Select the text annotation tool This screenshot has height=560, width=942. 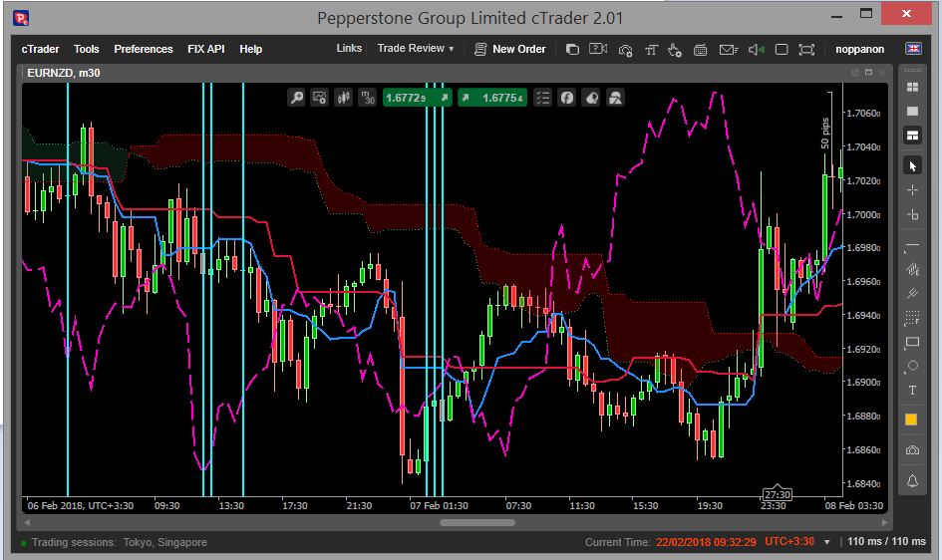[x=912, y=391]
